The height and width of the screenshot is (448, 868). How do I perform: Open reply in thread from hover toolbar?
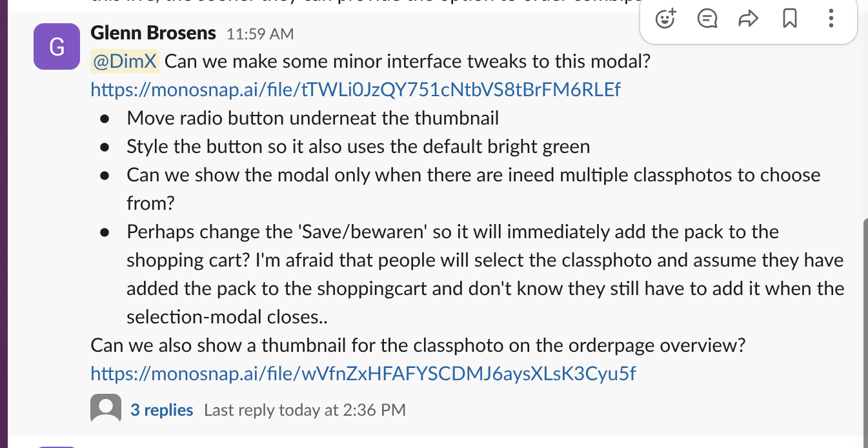tap(707, 19)
